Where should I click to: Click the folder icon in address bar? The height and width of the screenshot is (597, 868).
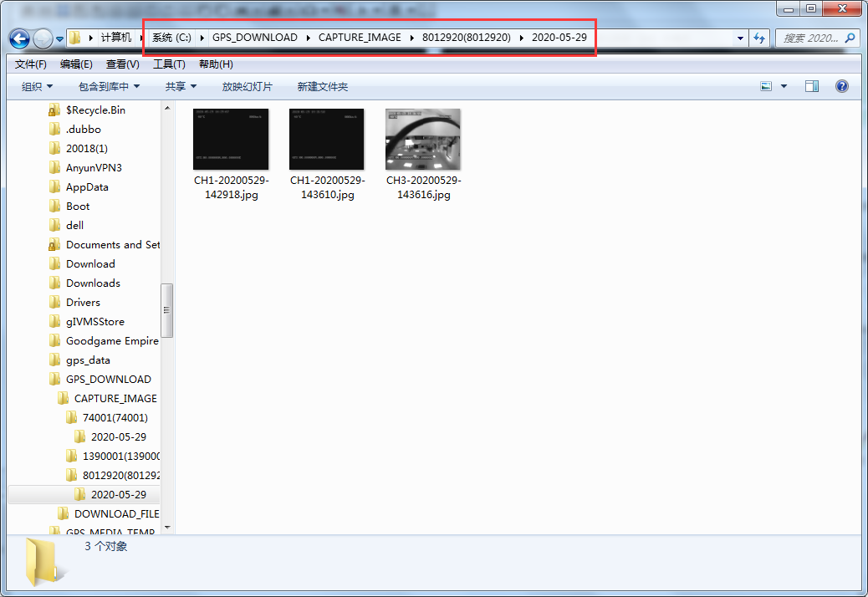click(75, 38)
